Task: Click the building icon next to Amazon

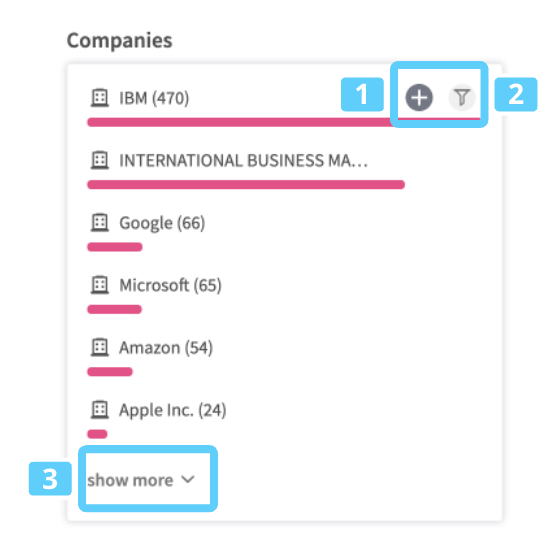Action: pyautogui.click(x=100, y=347)
